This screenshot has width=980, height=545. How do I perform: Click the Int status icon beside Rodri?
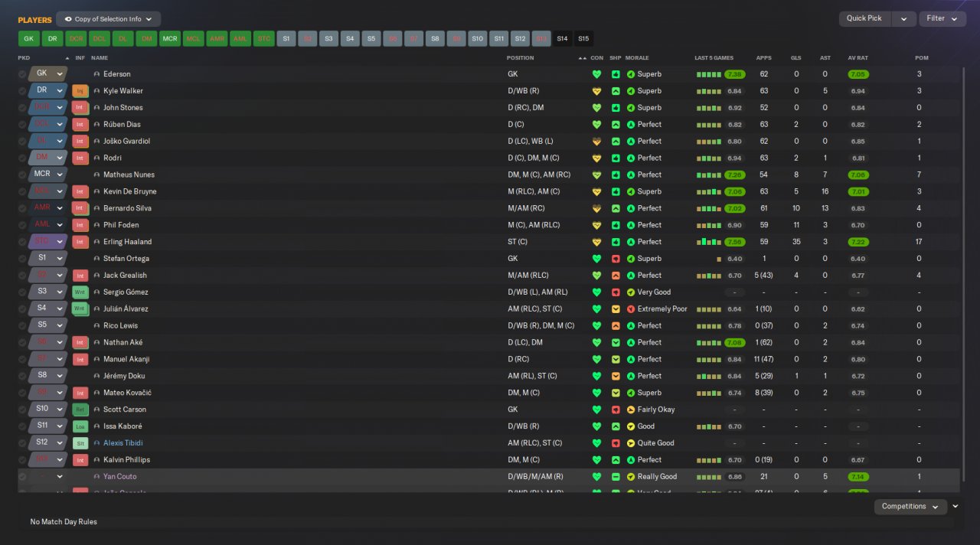[80, 158]
